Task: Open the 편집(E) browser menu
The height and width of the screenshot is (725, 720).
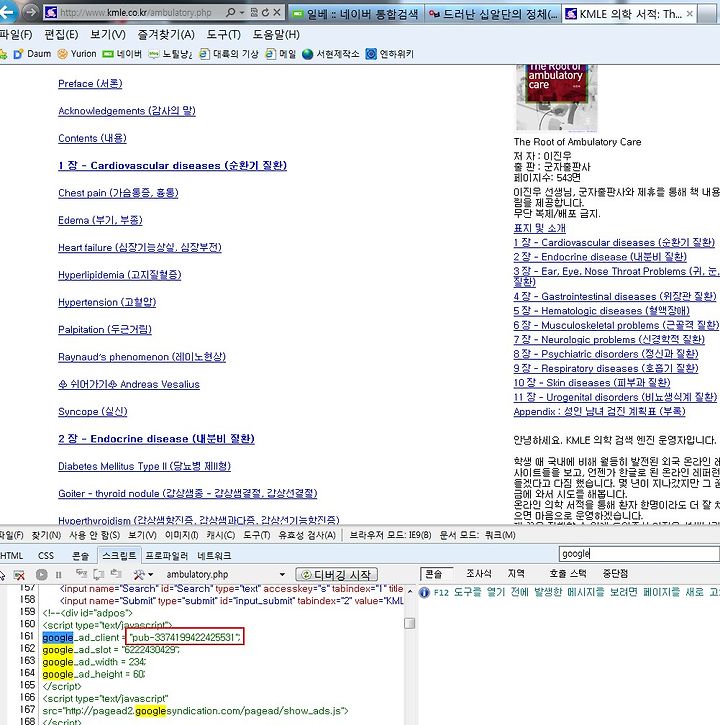Action: [x=62, y=35]
